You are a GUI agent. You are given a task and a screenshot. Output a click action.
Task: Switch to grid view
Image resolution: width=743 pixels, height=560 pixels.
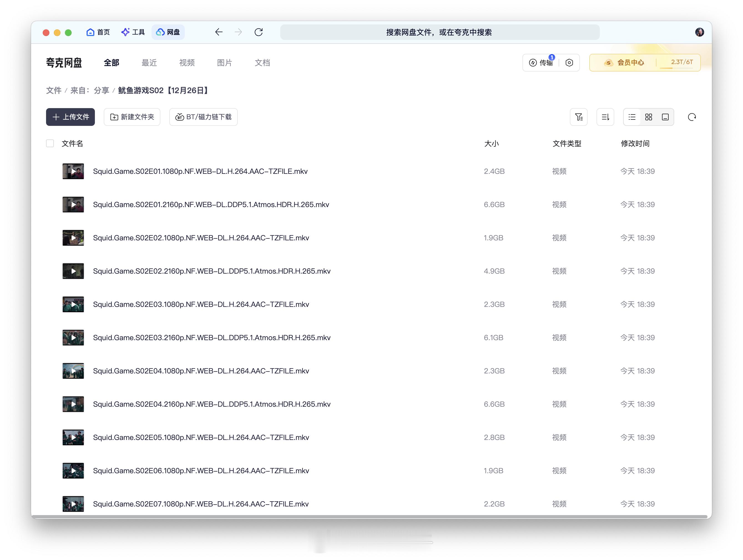(649, 117)
